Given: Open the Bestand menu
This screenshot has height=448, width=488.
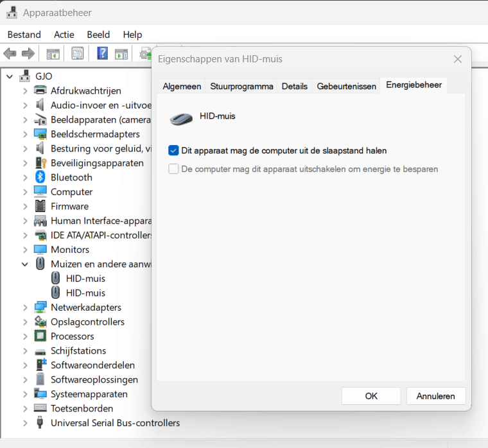Looking at the screenshot, I should pyautogui.click(x=24, y=34).
